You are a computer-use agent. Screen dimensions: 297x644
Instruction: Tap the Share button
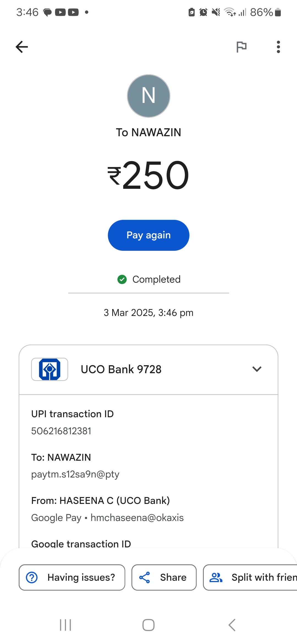click(x=164, y=577)
